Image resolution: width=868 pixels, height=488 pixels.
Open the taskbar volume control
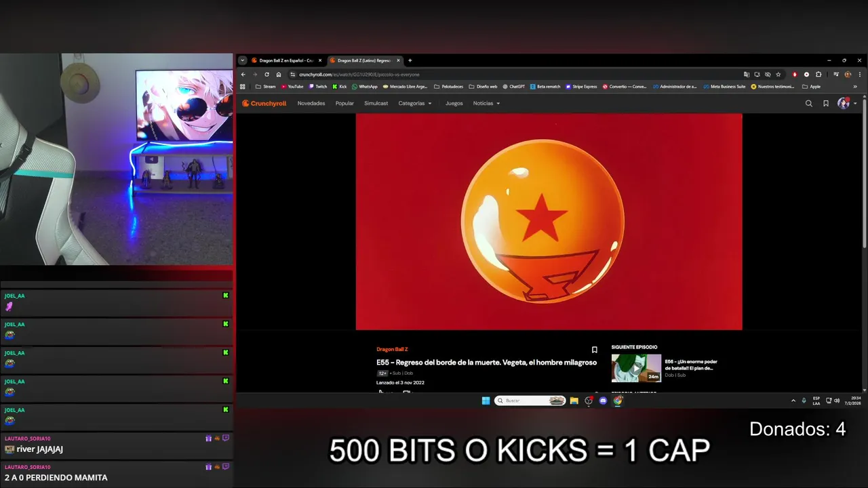pos(837,401)
